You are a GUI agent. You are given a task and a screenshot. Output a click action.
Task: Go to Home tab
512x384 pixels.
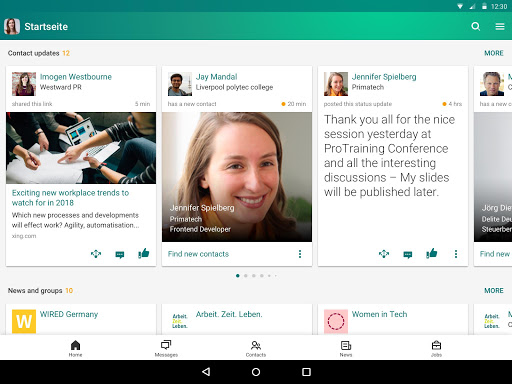coord(76,348)
